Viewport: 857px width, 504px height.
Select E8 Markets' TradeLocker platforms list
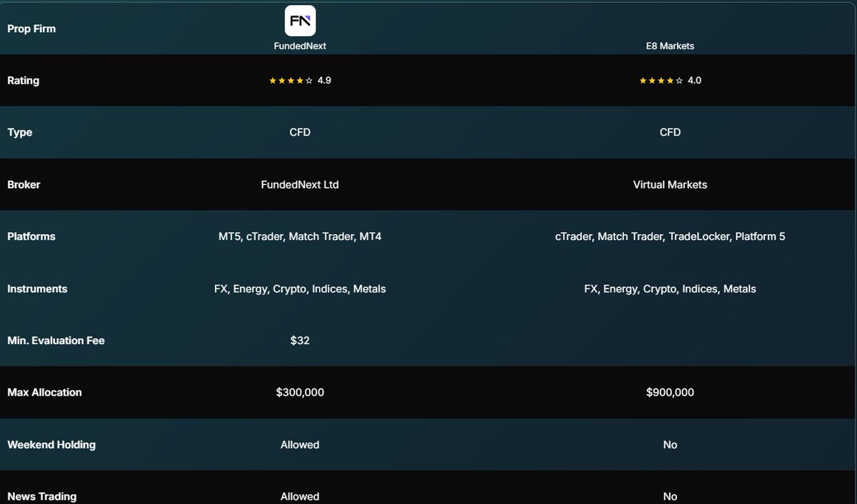pos(670,236)
